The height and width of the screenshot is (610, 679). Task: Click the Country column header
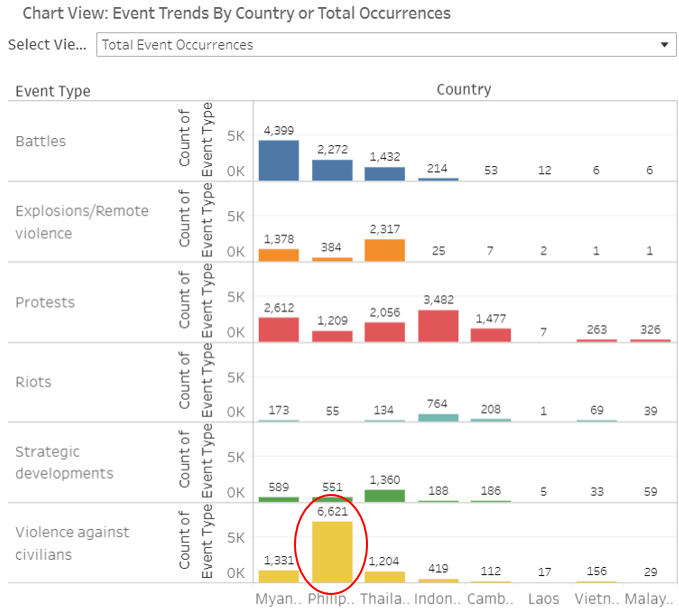click(x=463, y=89)
